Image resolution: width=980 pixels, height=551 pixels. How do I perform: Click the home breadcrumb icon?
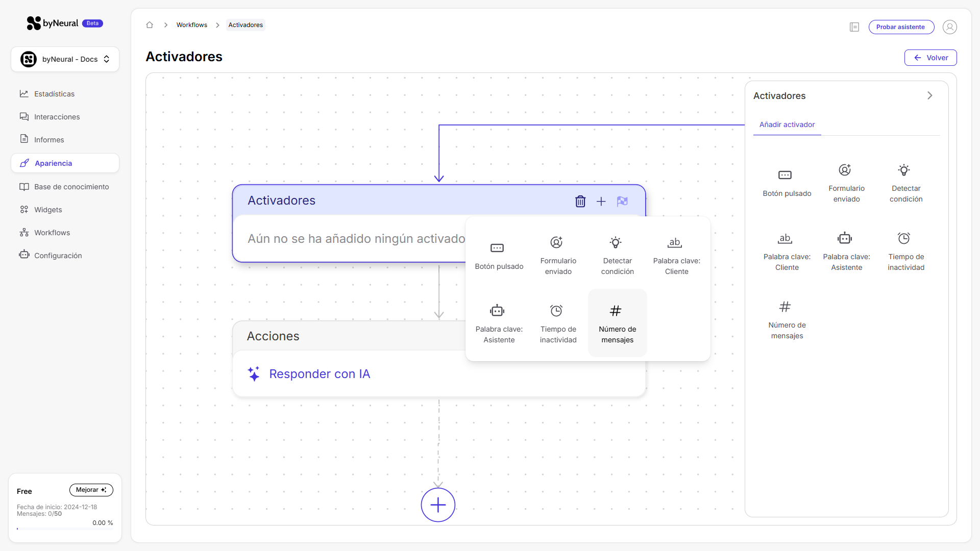click(x=150, y=25)
